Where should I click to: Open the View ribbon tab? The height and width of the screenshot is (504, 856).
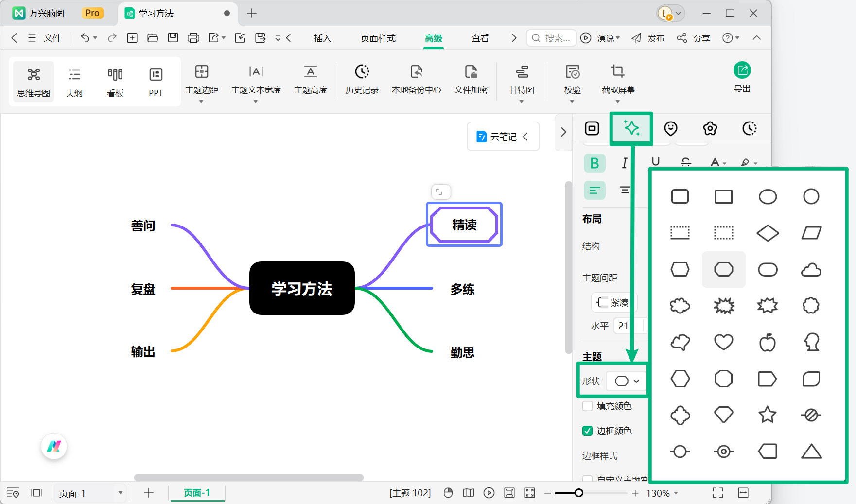(x=480, y=38)
